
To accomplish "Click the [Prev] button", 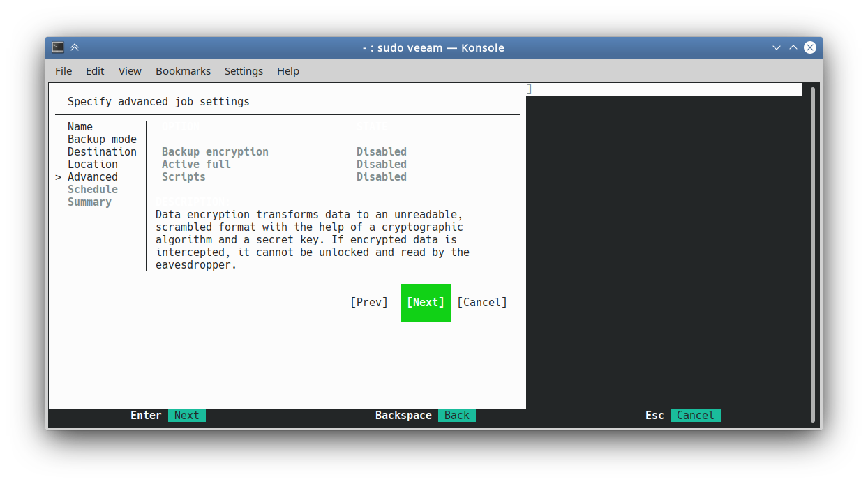I will [369, 302].
